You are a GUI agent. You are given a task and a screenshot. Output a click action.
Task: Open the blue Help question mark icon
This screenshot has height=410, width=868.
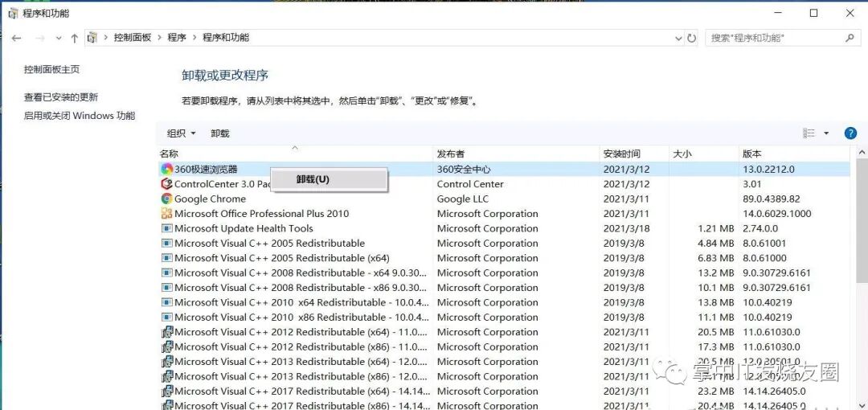[850, 133]
